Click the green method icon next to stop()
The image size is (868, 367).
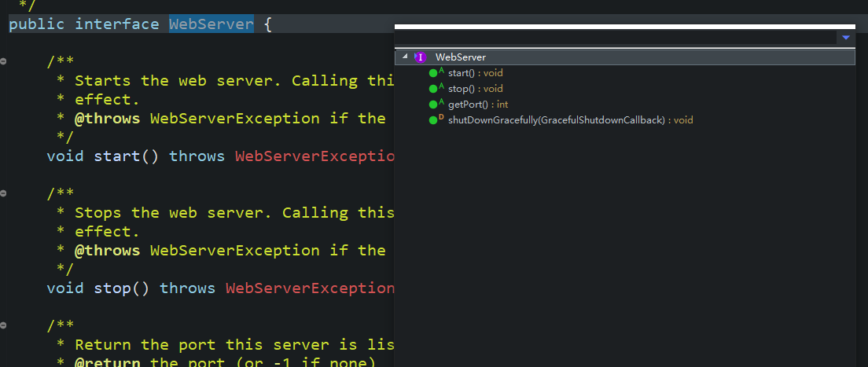tap(433, 89)
